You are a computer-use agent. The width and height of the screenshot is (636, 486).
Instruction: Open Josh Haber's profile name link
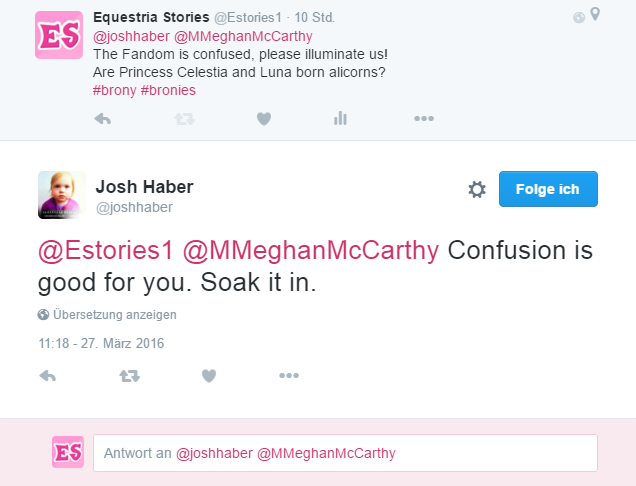pos(144,187)
